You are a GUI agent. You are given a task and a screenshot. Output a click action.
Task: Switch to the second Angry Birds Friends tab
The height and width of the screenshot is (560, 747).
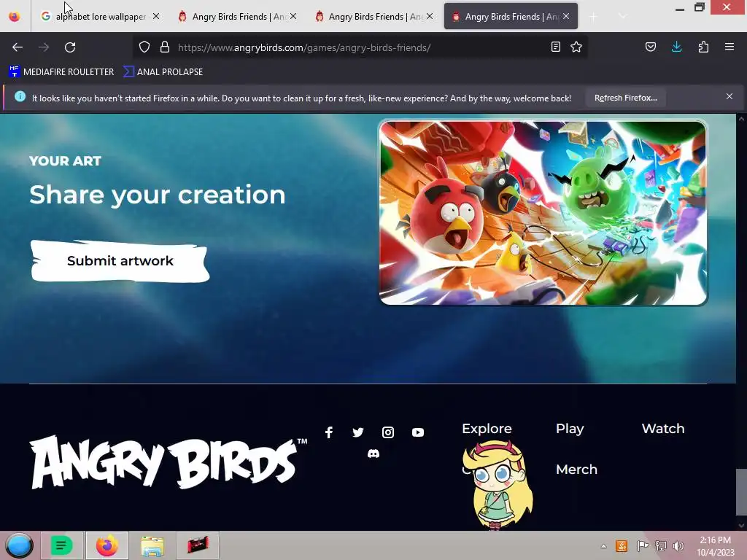pos(373,16)
